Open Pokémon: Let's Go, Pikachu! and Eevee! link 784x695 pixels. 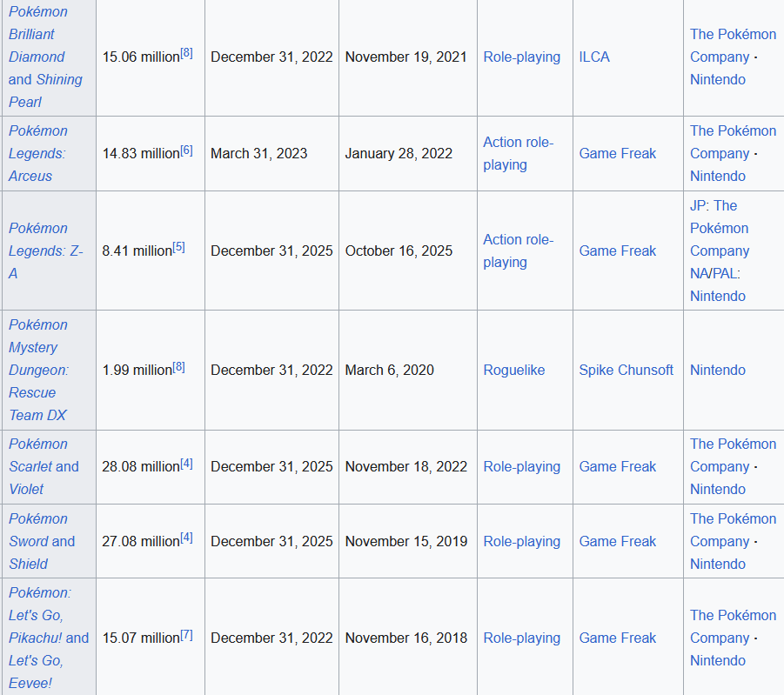49,638
